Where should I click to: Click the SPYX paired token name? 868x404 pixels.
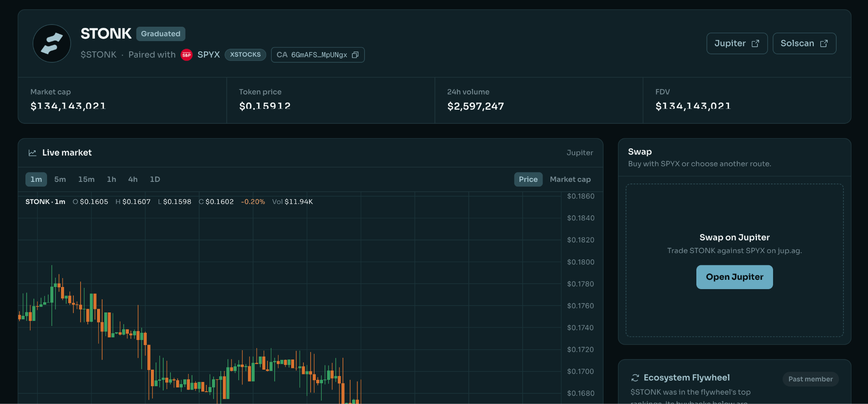pyautogui.click(x=209, y=55)
